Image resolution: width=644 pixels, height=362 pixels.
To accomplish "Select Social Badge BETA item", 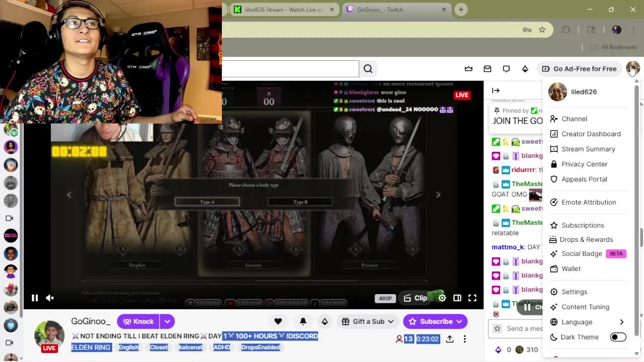I will [x=587, y=253].
